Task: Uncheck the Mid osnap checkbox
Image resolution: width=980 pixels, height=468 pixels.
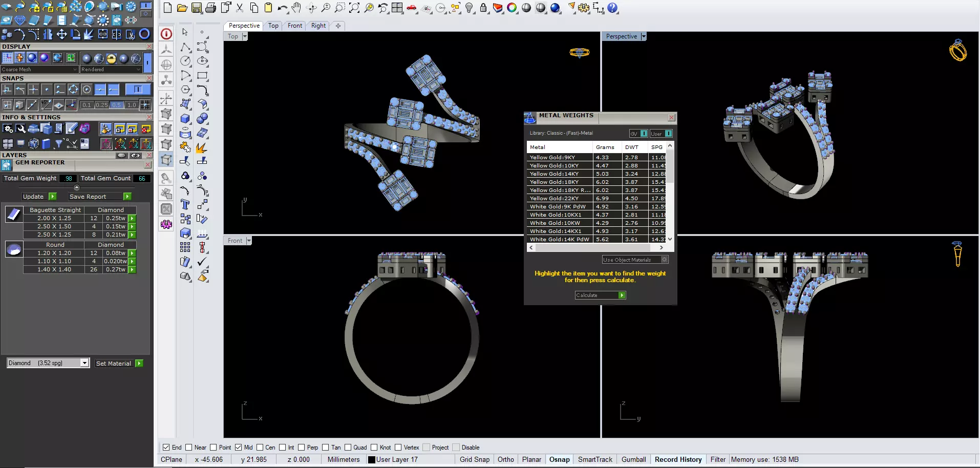Action: pos(239,447)
